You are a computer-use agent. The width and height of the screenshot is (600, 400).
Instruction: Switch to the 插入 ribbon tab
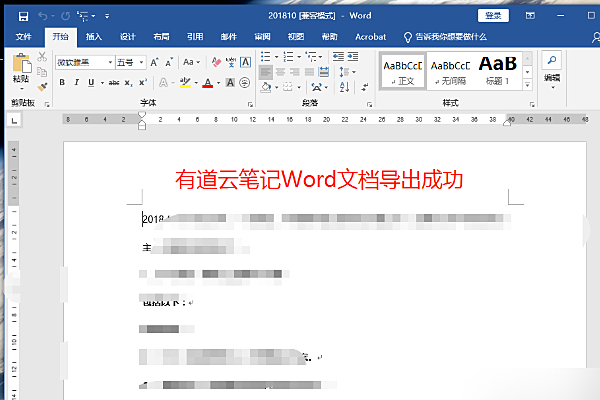click(x=94, y=37)
